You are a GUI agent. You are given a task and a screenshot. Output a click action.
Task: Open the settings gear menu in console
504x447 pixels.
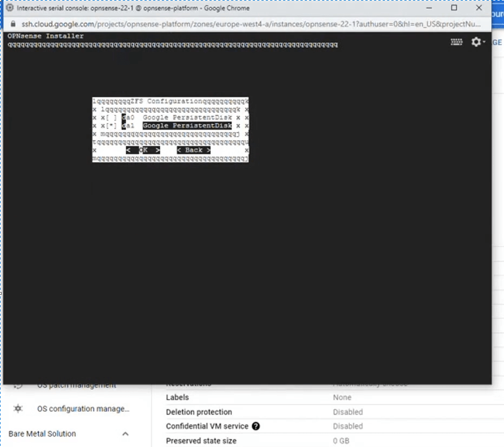click(476, 42)
